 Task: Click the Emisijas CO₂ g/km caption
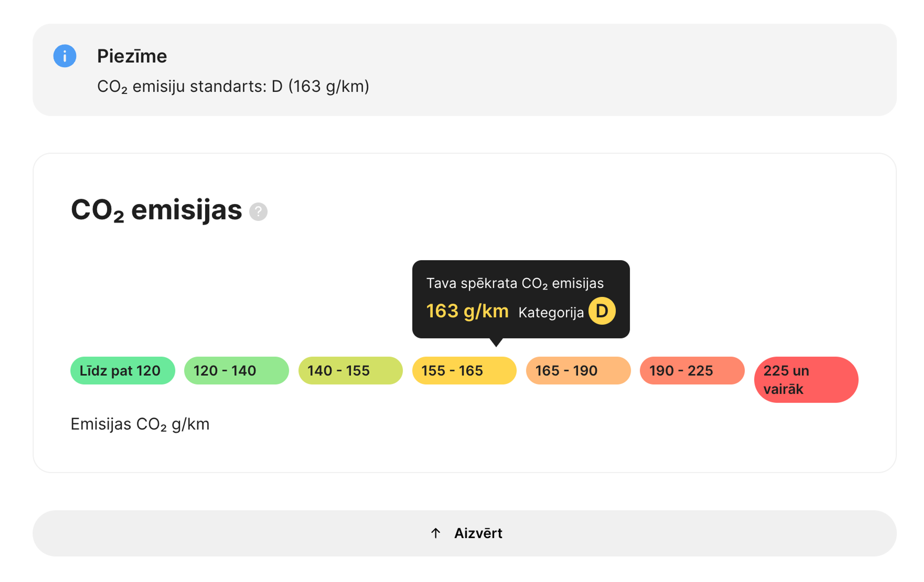[140, 424]
